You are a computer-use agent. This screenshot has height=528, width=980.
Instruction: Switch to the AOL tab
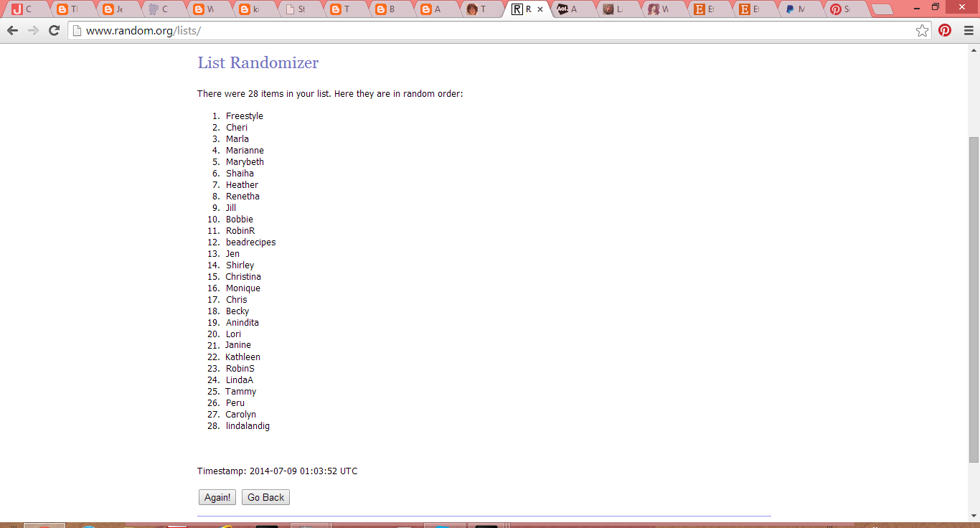coord(575,9)
